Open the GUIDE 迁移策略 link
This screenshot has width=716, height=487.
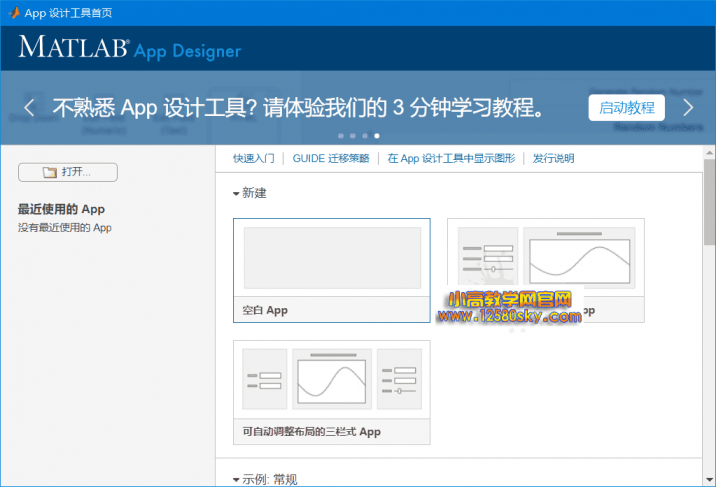(331, 158)
